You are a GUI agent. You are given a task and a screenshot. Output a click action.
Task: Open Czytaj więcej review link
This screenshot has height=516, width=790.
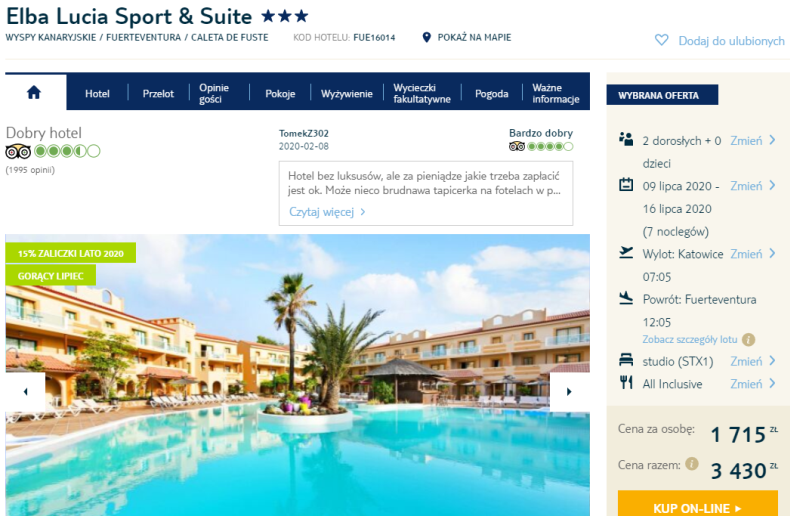326,212
